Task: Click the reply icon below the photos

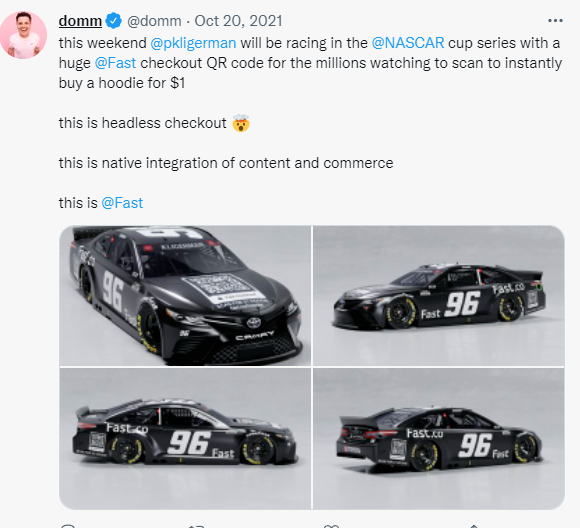Action: point(68,526)
